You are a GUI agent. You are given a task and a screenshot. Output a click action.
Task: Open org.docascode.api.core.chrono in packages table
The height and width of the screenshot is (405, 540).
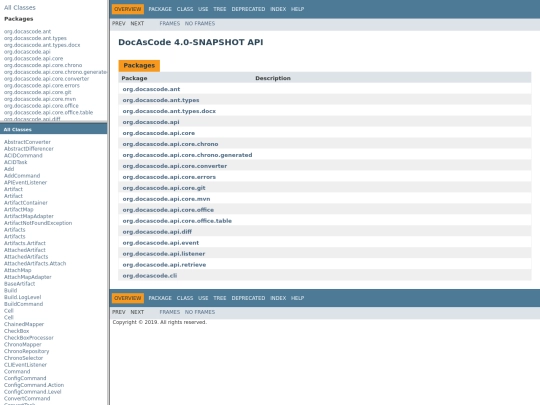click(170, 144)
